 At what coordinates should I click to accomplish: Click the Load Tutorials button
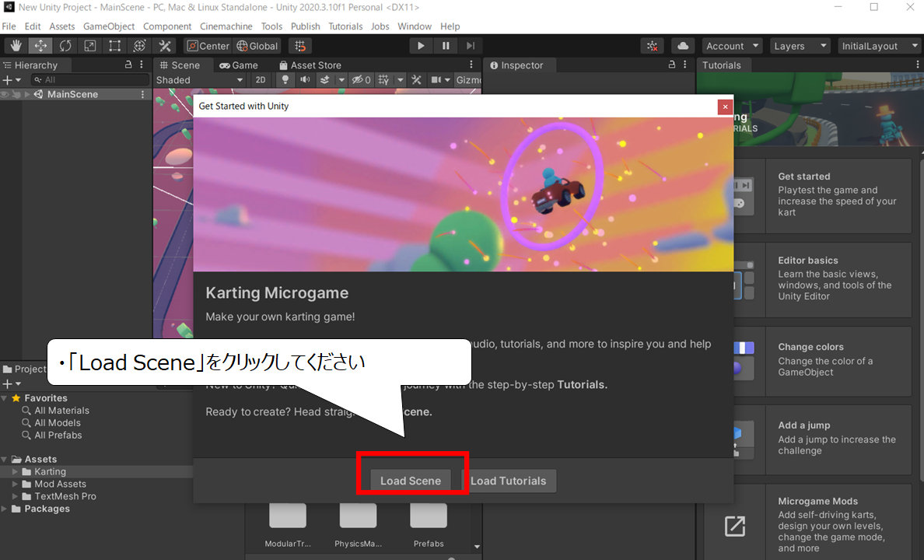[508, 481]
